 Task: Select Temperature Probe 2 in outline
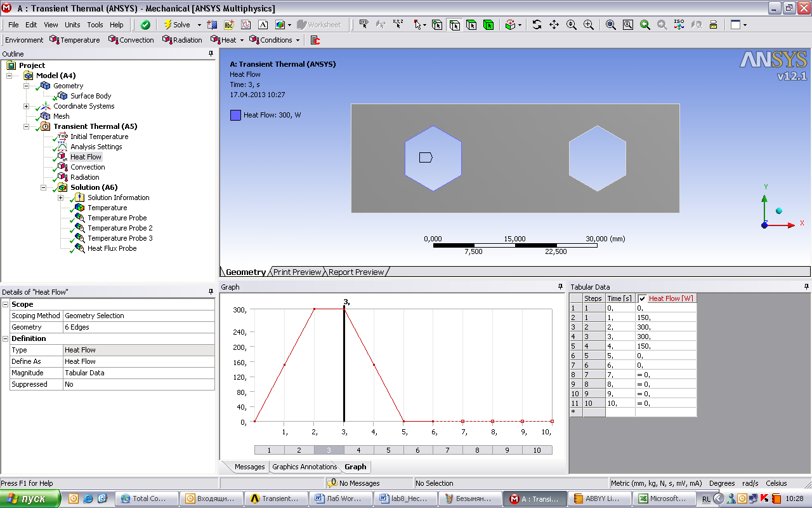[x=120, y=228]
